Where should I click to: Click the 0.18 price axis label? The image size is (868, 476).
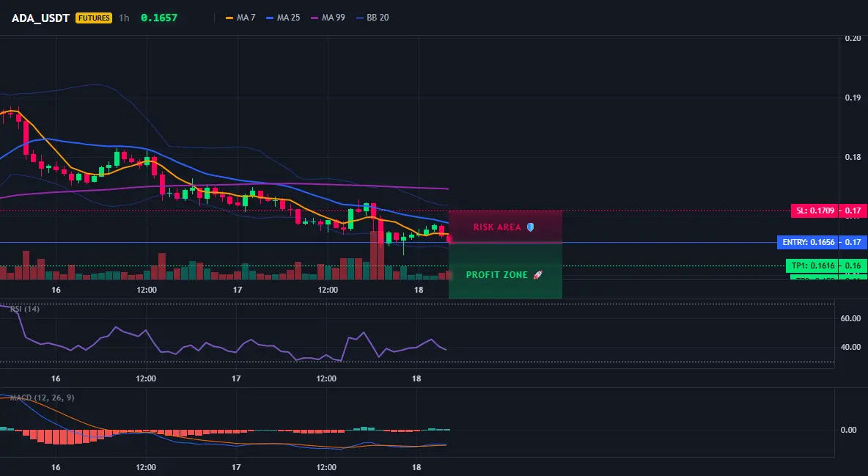pos(853,157)
